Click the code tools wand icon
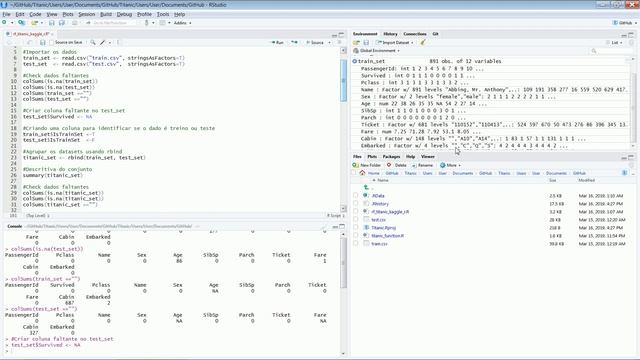640x360 pixels. tap(103, 42)
